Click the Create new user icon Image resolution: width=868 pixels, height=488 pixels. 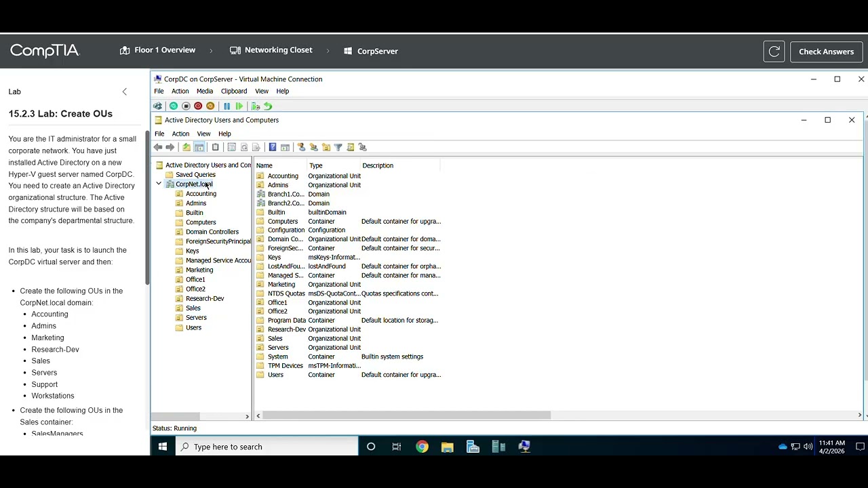pyautogui.click(x=302, y=147)
